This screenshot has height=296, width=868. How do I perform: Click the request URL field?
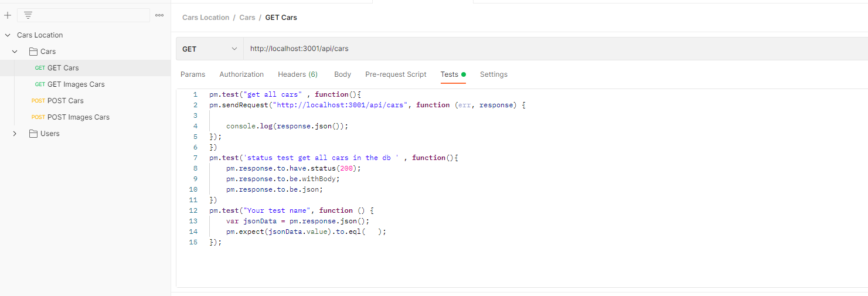coord(556,49)
